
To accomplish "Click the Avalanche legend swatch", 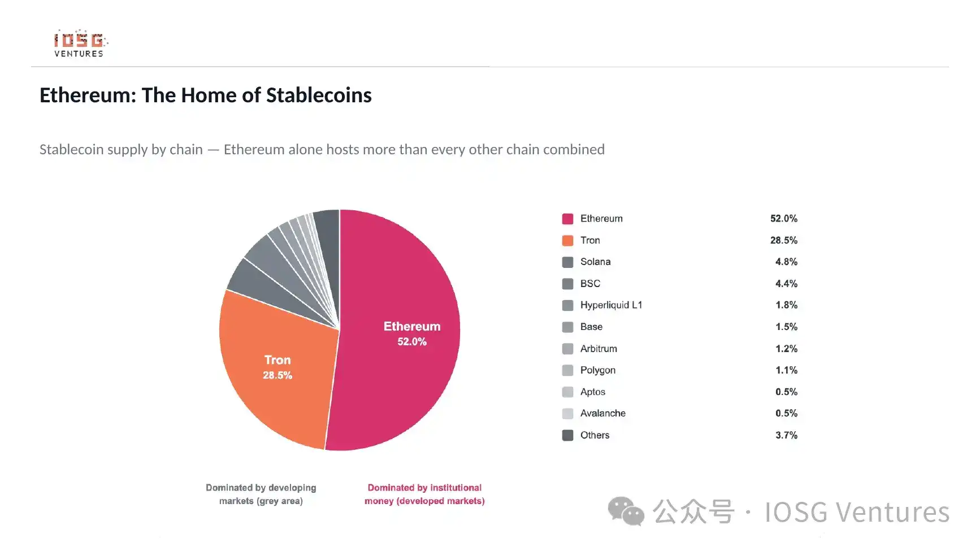I will point(567,414).
